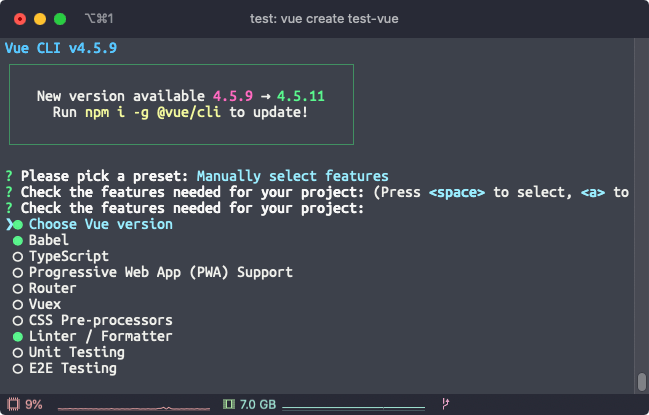
Task: Select Progressive Web App (PWA) Support
Action: coord(18,273)
